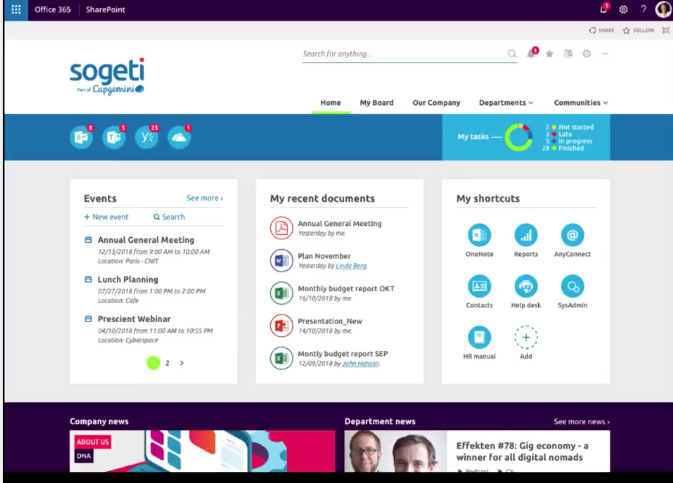Add a new shortcut with the Add button
The height and width of the screenshot is (483, 673).
coord(525,337)
